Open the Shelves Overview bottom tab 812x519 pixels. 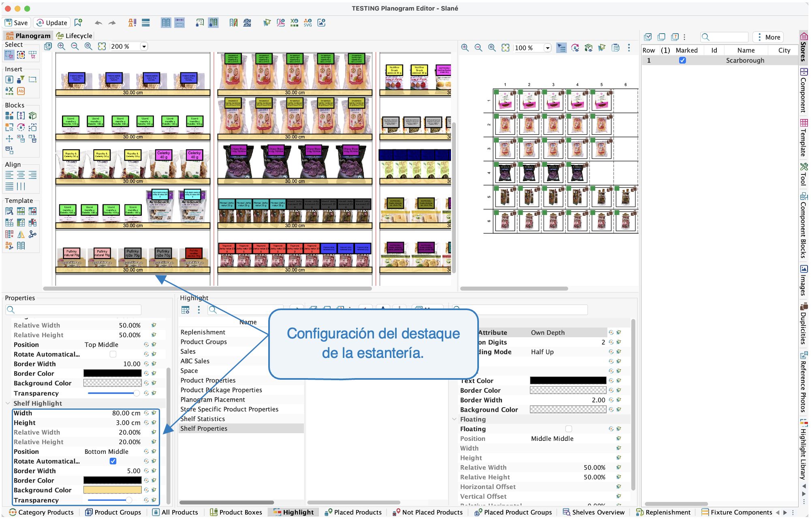pyautogui.click(x=594, y=512)
